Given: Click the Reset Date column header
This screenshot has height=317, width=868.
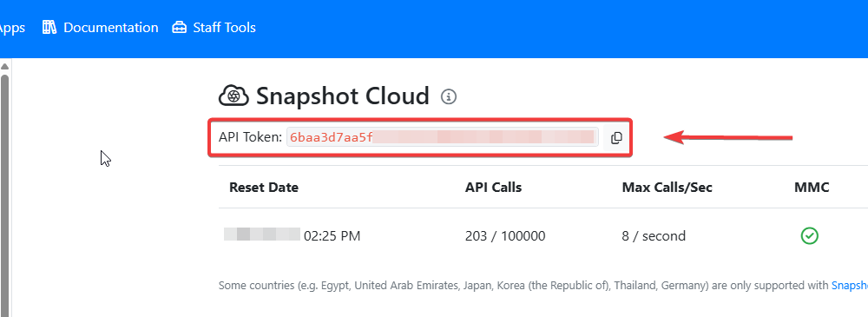Looking at the screenshot, I should [x=264, y=188].
